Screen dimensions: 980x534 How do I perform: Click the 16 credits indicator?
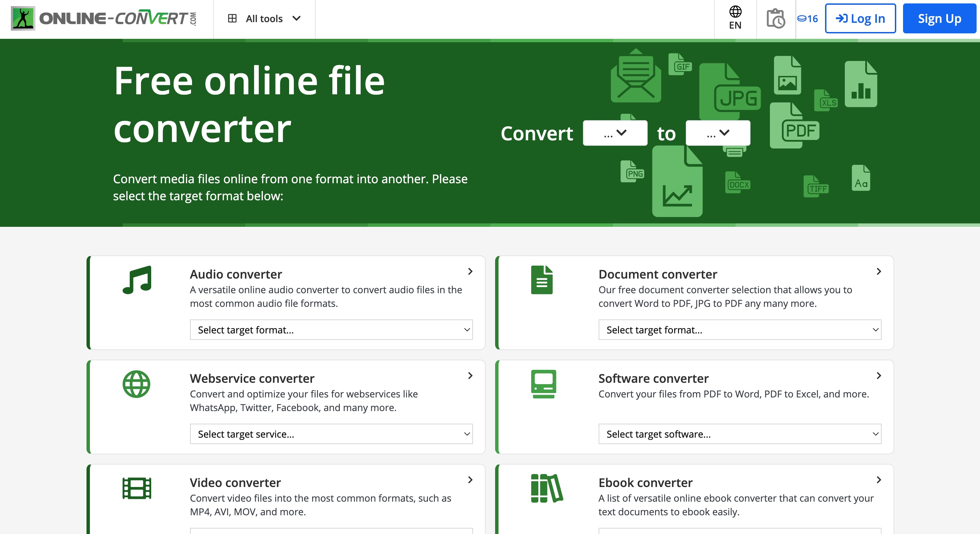[807, 18]
